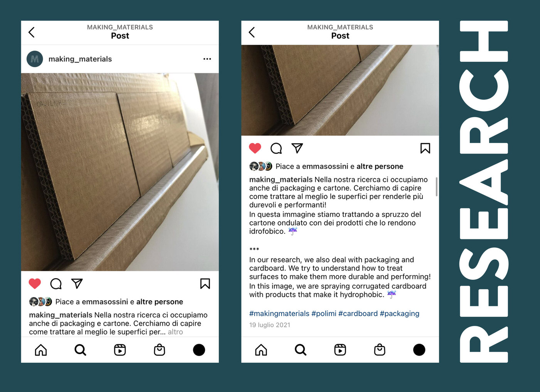Image resolution: width=540 pixels, height=392 pixels.
Task: Open the #cardboard hashtag link
Action: (x=358, y=313)
